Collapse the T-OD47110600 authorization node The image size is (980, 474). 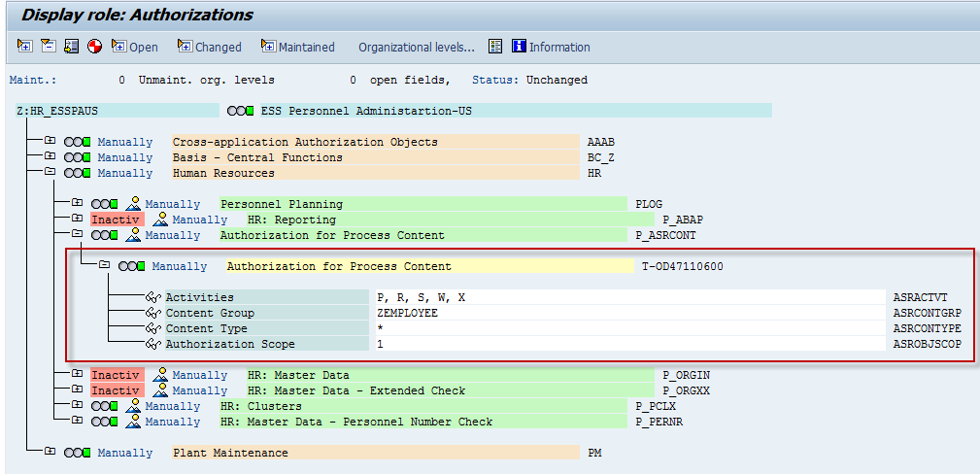[104, 264]
